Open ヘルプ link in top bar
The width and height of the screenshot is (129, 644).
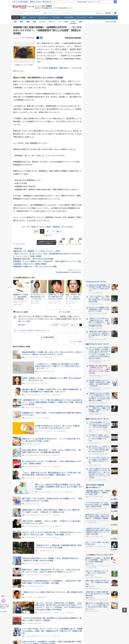click(90, 2)
